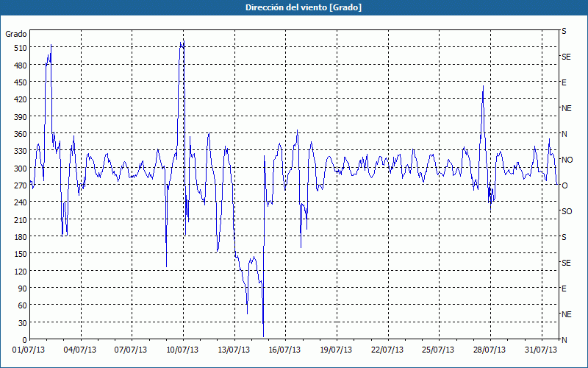Click the 'NE' compass label level with 390
The width and height of the screenshot is (588, 368).
tap(567, 108)
